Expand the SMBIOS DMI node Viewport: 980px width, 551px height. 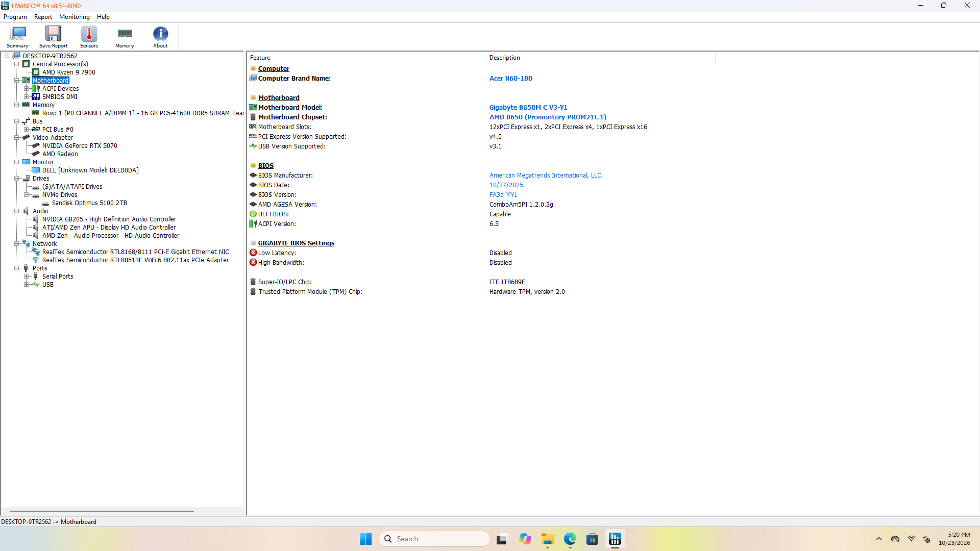point(26,97)
